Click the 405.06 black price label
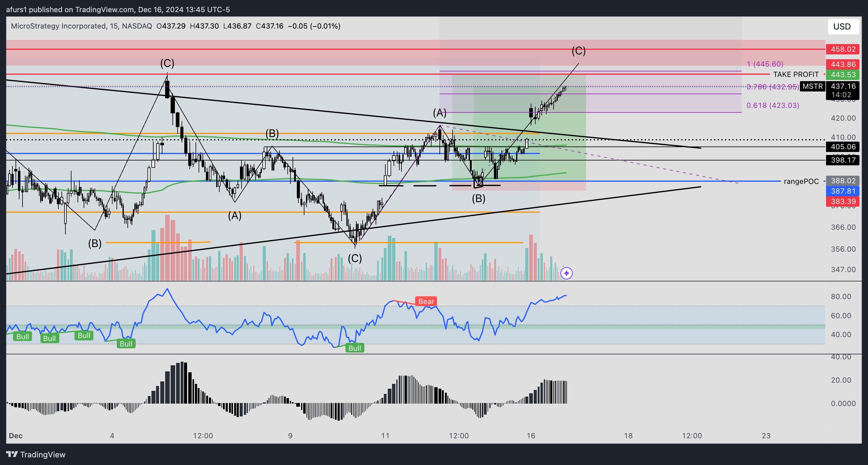The width and height of the screenshot is (868, 465). [843, 147]
